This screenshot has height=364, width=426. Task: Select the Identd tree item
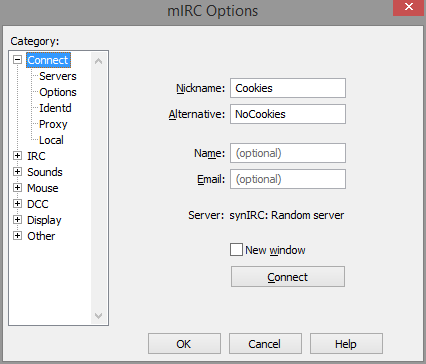55,108
